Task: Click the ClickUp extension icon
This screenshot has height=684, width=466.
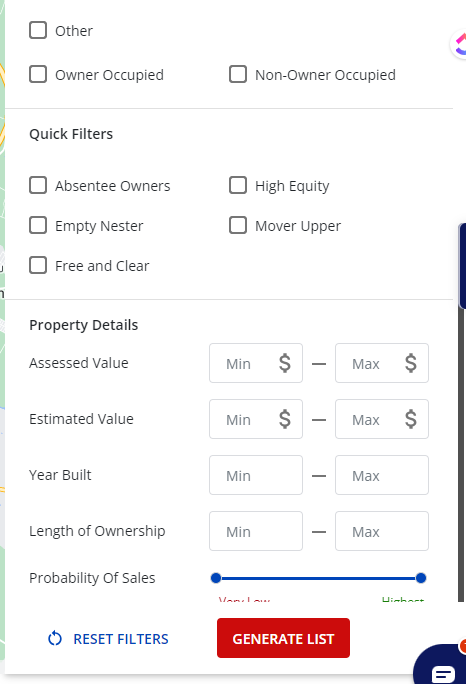Action: pos(459,44)
